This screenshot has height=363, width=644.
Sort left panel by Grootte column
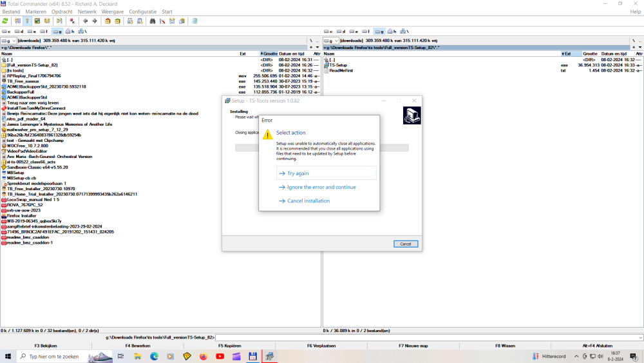(269, 54)
